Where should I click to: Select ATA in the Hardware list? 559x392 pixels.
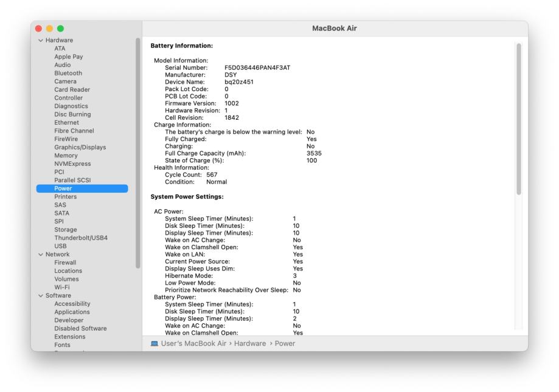(x=60, y=49)
